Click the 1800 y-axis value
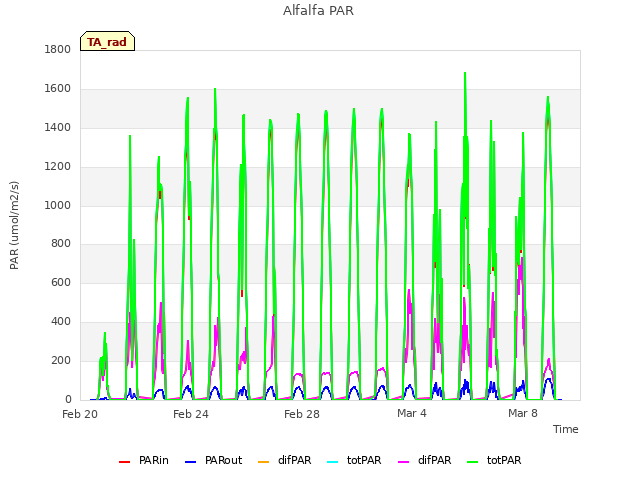The height and width of the screenshot is (480, 640). [58, 49]
